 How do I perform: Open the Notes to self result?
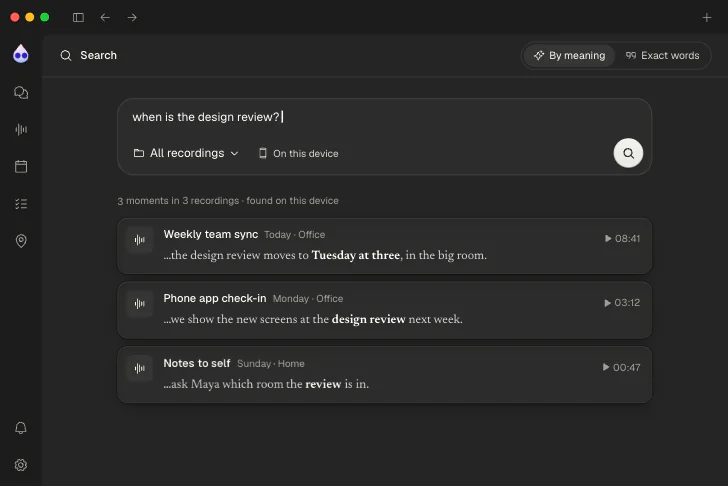384,375
